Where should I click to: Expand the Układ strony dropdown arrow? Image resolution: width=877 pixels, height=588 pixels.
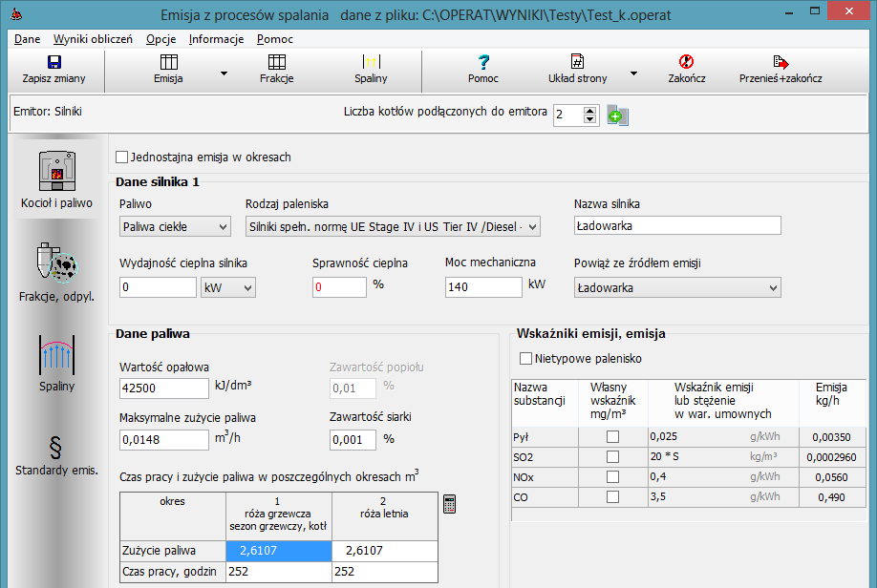click(x=633, y=73)
